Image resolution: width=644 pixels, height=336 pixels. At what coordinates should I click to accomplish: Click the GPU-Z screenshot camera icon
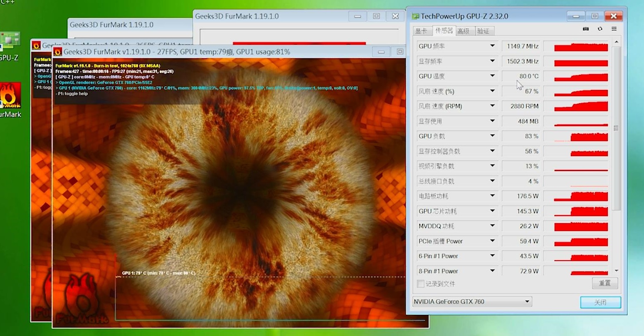pyautogui.click(x=586, y=29)
